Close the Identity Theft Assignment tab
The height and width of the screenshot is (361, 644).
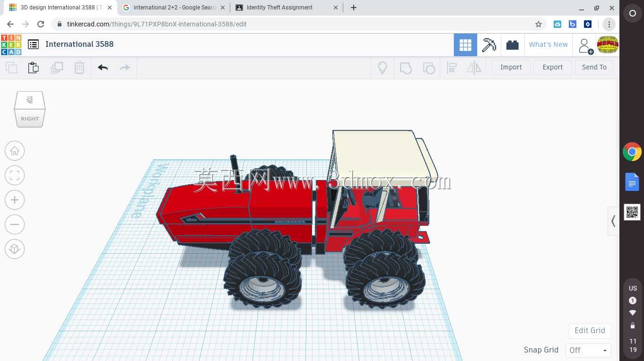336,8
